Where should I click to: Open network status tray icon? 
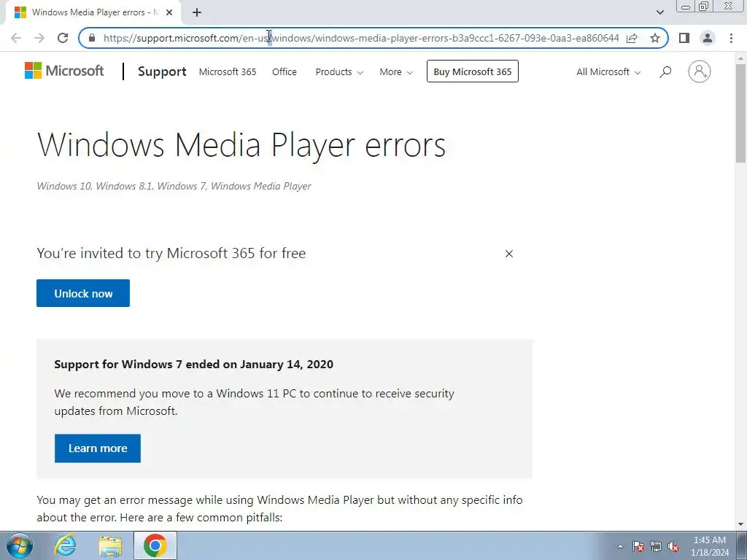tap(656, 546)
